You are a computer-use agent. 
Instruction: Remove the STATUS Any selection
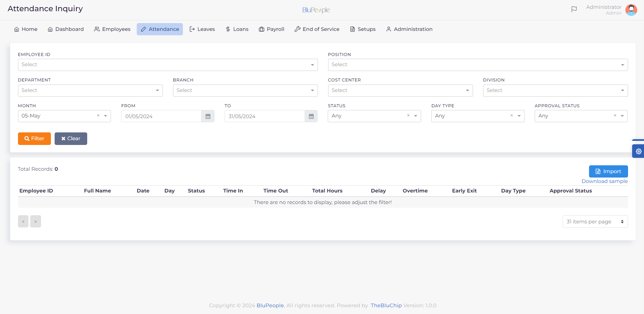point(408,116)
